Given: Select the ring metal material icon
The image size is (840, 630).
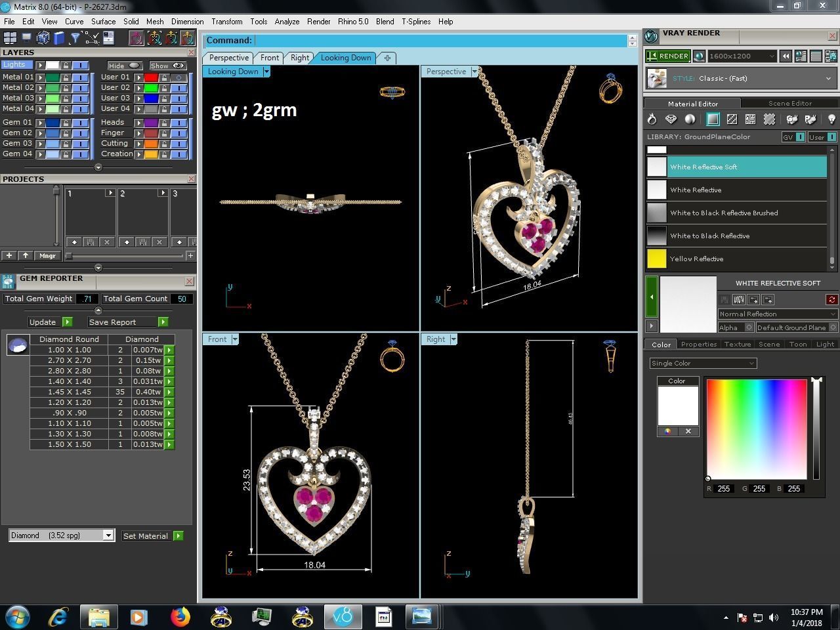Looking at the screenshot, I should pyautogui.click(x=652, y=119).
